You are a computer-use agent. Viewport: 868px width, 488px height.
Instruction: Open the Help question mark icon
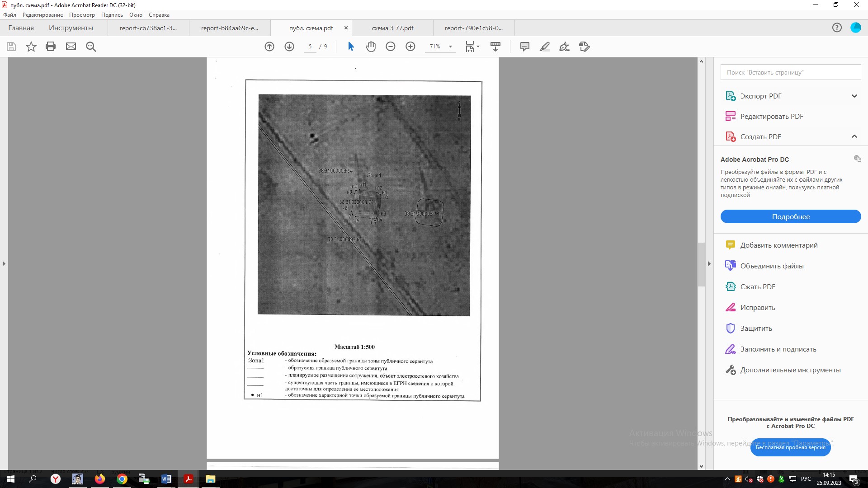pos(837,28)
